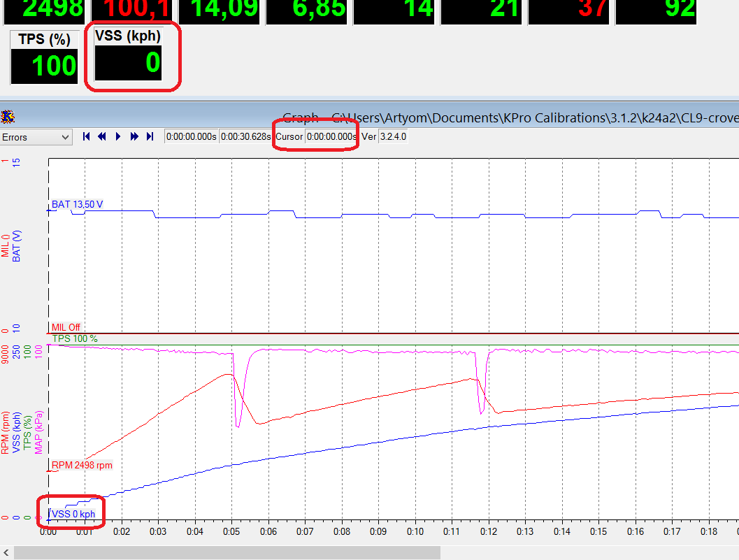Click the cursor time field
Viewport: 739px width, 560px height.
coord(331,137)
